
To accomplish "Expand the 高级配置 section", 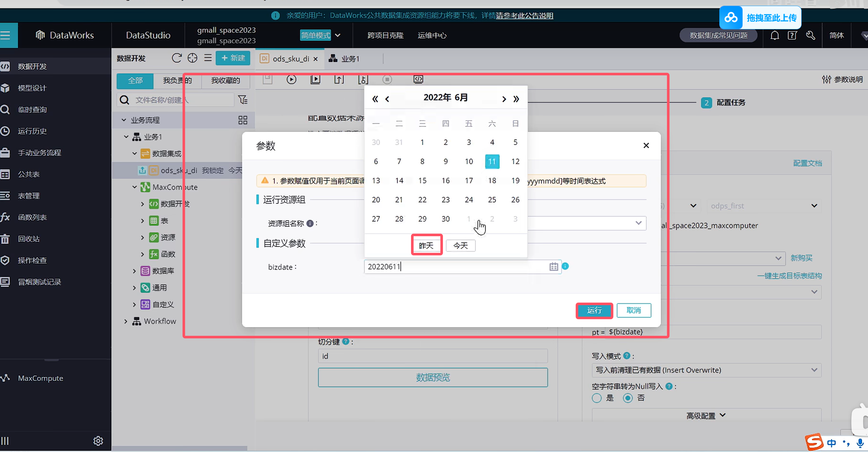I will 706,416.
